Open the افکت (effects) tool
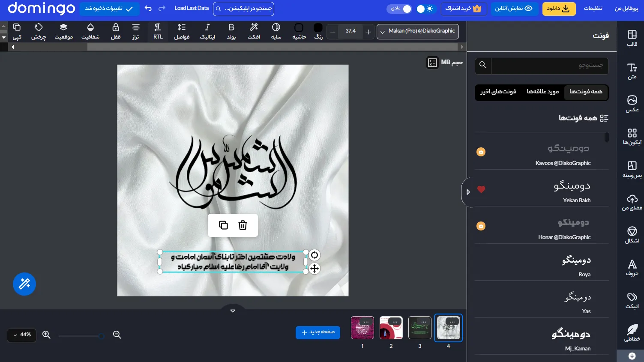Viewport: 644px width, 362px height. click(x=254, y=31)
